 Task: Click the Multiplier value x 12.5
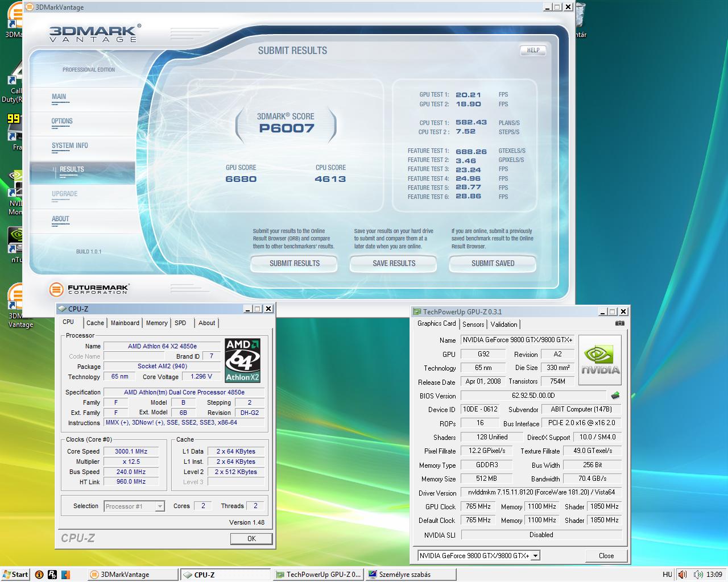(131, 462)
